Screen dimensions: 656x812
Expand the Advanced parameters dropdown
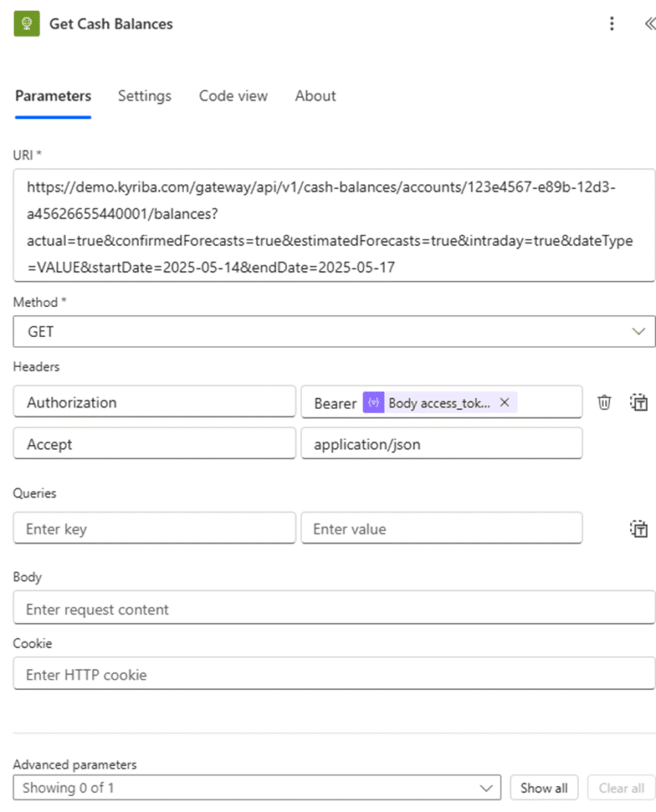click(x=257, y=787)
